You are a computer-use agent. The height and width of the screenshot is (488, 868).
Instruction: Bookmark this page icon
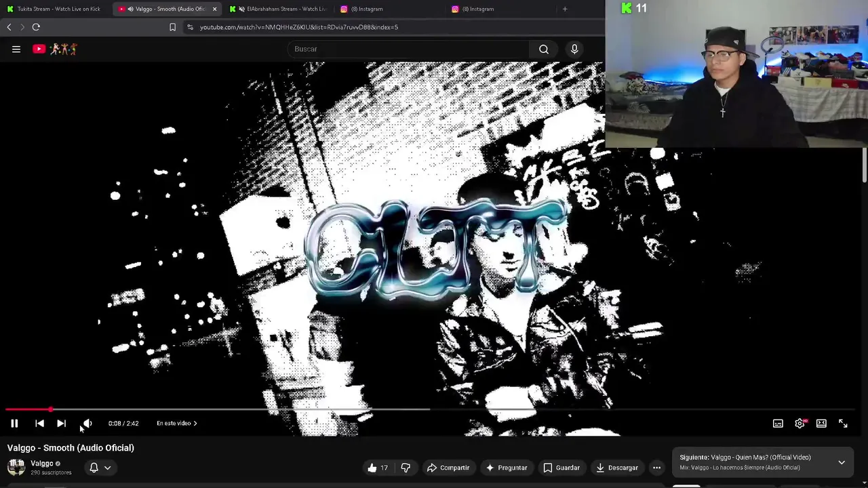pos(172,27)
